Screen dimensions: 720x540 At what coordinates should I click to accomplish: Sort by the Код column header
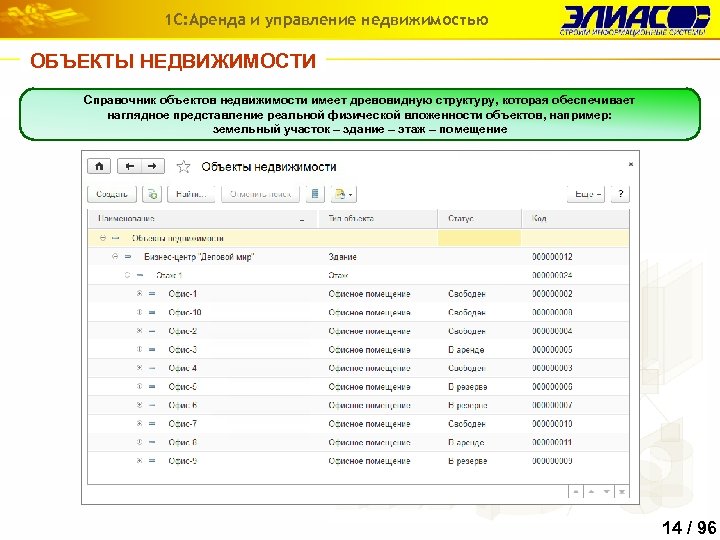(x=575, y=219)
